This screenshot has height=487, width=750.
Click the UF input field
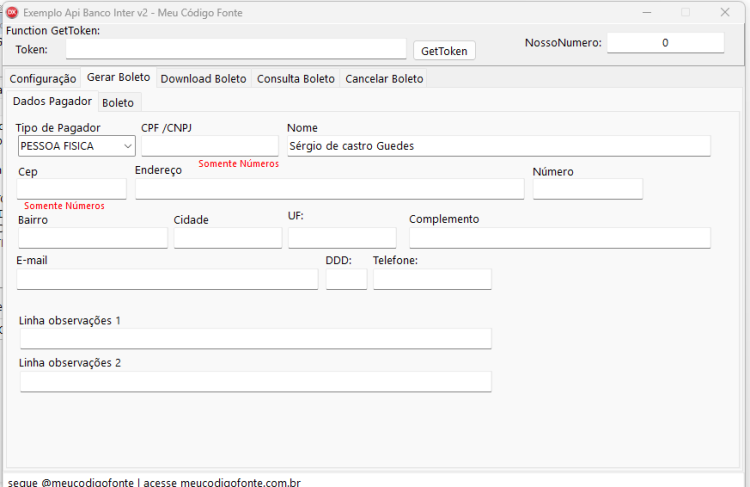coord(342,238)
